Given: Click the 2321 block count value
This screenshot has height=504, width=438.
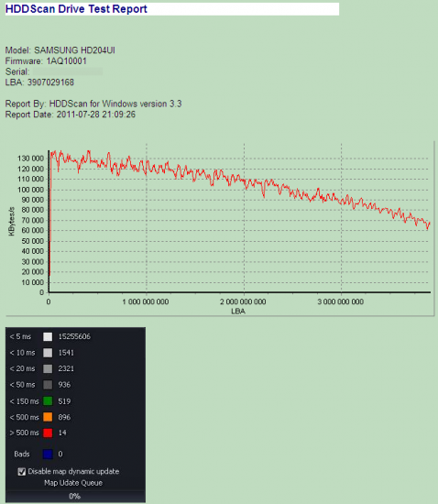Looking at the screenshot, I should pyautogui.click(x=66, y=368).
